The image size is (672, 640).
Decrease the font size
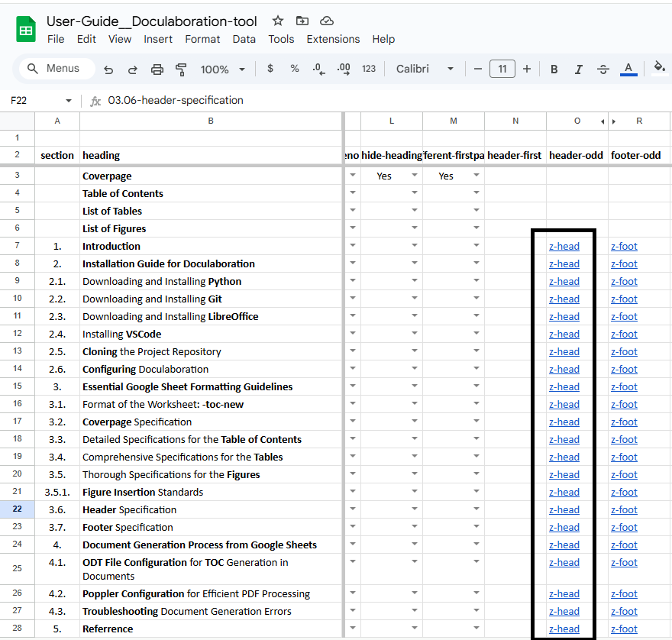[x=478, y=69]
